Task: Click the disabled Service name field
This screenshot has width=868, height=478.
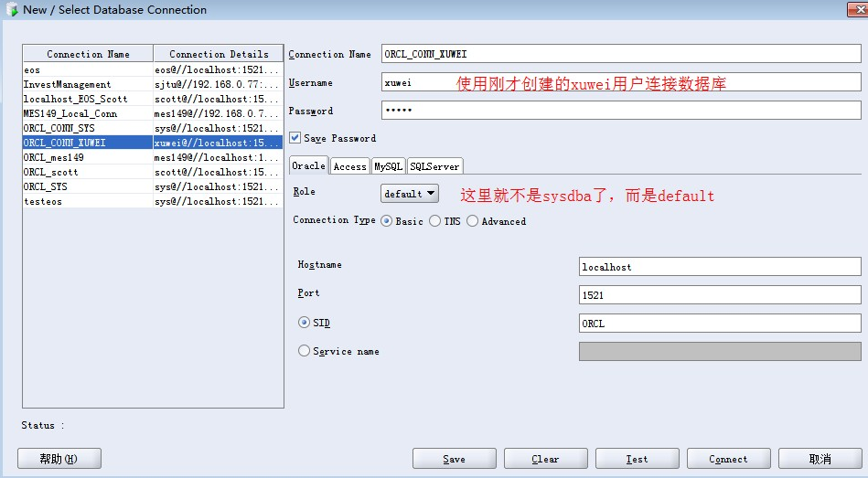Action: click(720, 351)
